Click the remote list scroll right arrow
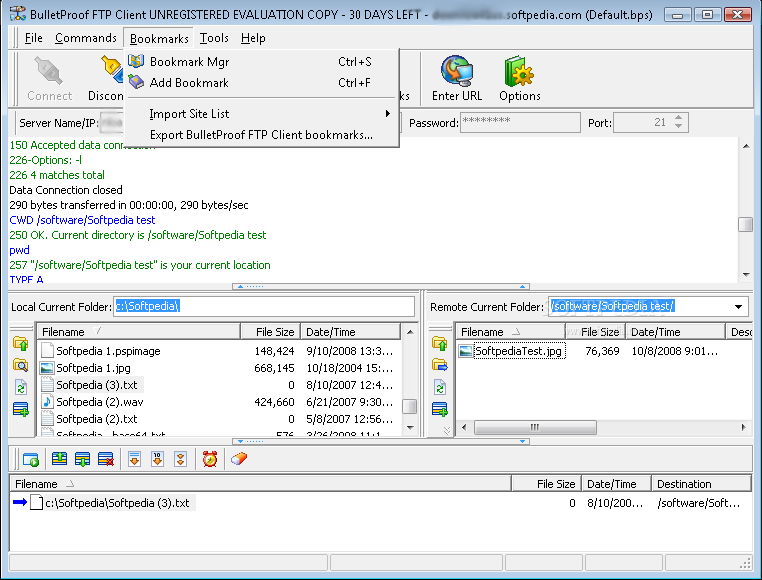This screenshot has width=762, height=580. coord(744,427)
